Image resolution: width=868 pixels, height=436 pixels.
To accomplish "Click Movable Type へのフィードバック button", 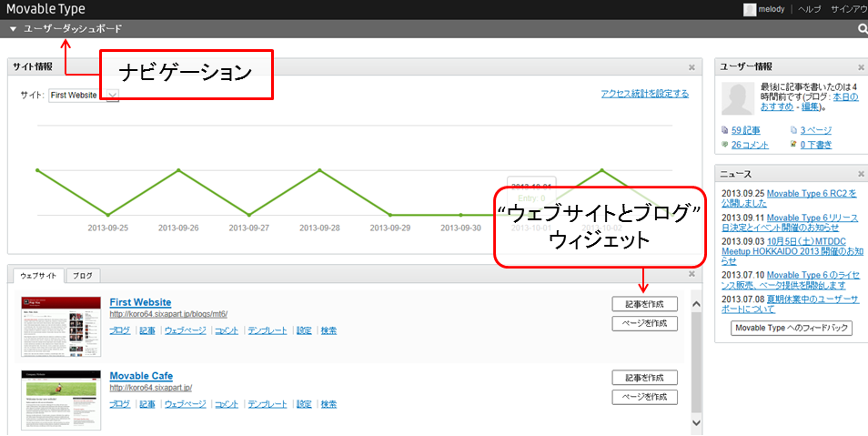I will pyautogui.click(x=792, y=328).
